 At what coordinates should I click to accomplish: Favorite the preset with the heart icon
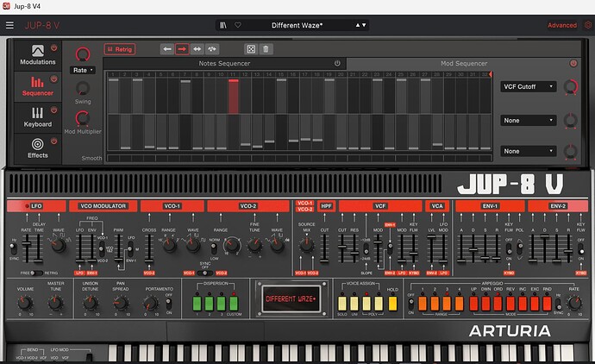pyautogui.click(x=238, y=25)
